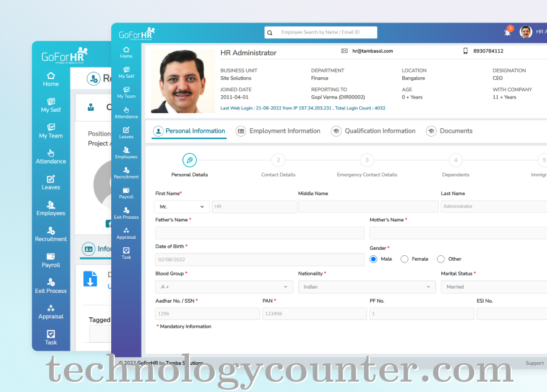547x392 pixels.
Task: Click Attendance in the back window sidebar
Action: (51, 157)
